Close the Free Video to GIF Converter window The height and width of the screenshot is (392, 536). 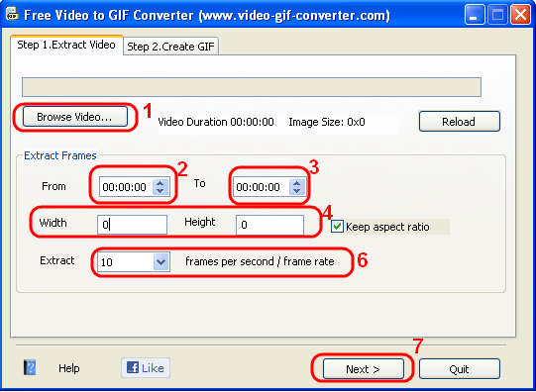(x=520, y=15)
